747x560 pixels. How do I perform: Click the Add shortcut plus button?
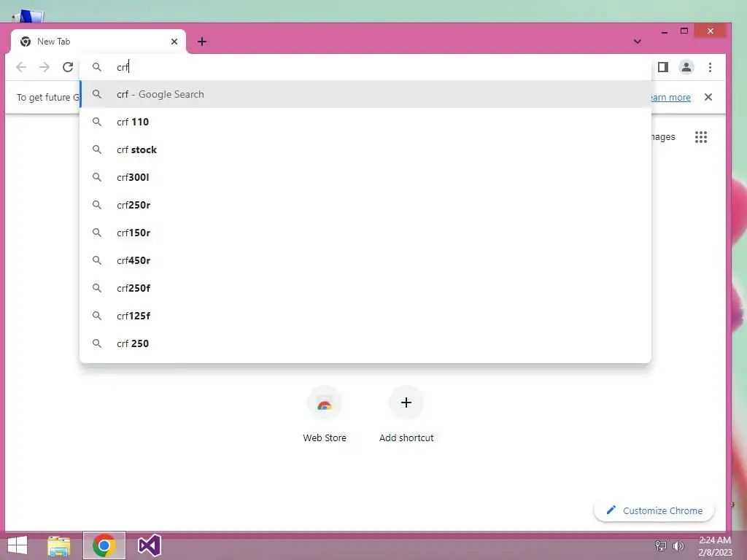tap(406, 402)
